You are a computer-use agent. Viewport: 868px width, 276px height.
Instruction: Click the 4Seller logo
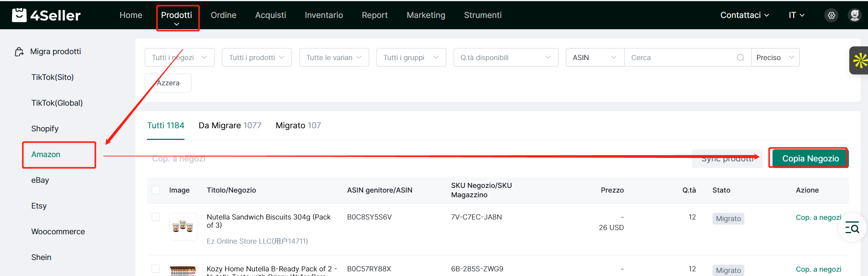point(46,15)
